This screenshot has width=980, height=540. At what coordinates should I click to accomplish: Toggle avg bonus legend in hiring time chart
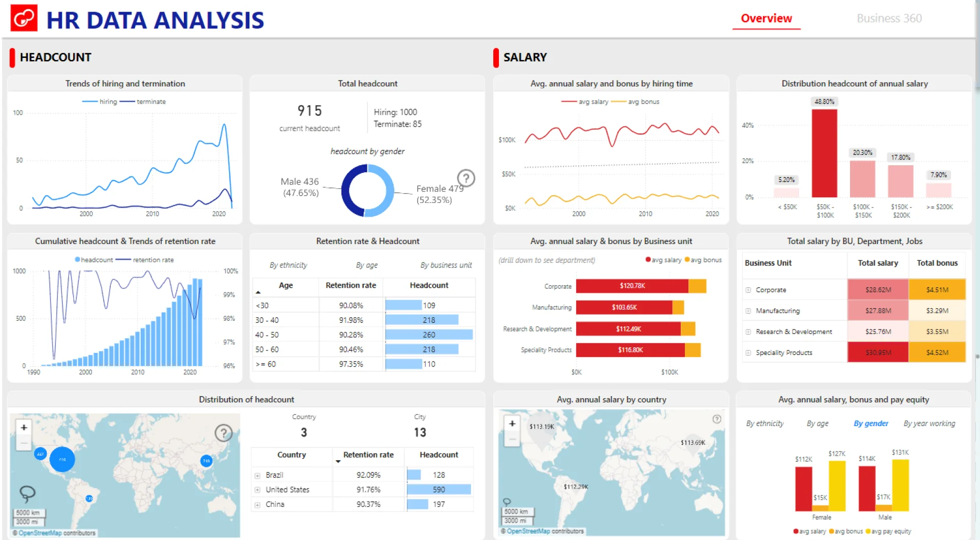tap(635, 102)
